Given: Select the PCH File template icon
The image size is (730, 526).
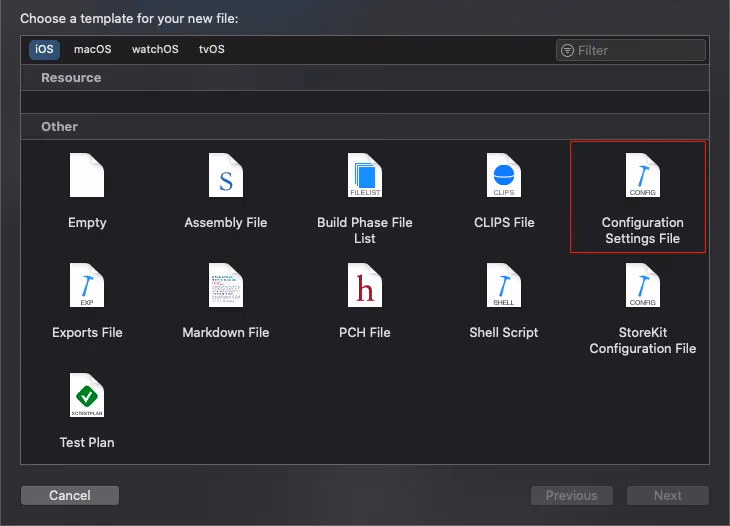Looking at the screenshot, I should click(365, 286).
